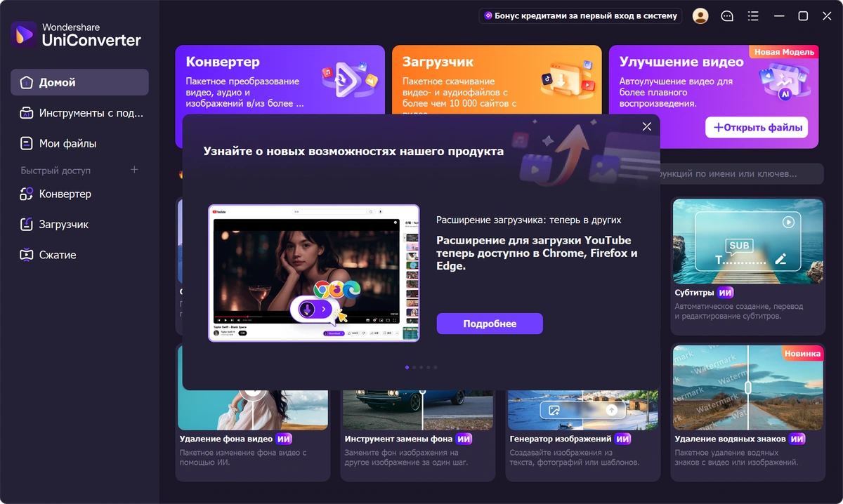Open the Улучшение видео card

tap(714, 96)
